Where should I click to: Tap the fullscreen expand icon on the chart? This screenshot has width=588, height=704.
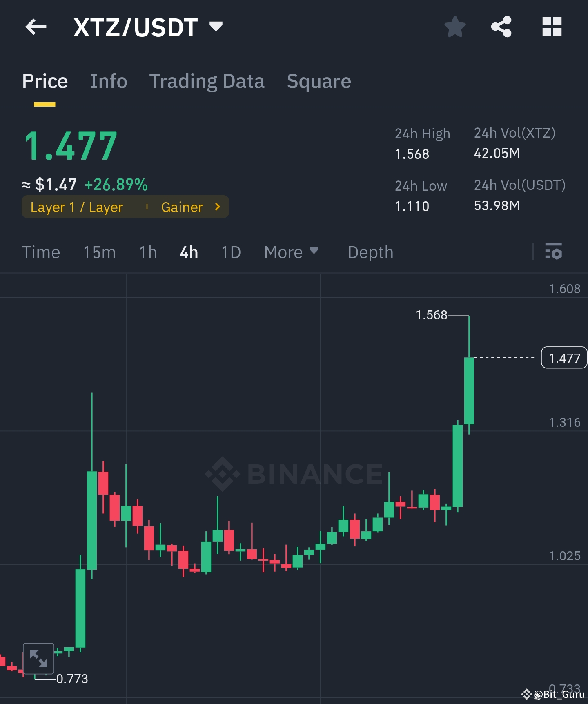pos(39,658)
